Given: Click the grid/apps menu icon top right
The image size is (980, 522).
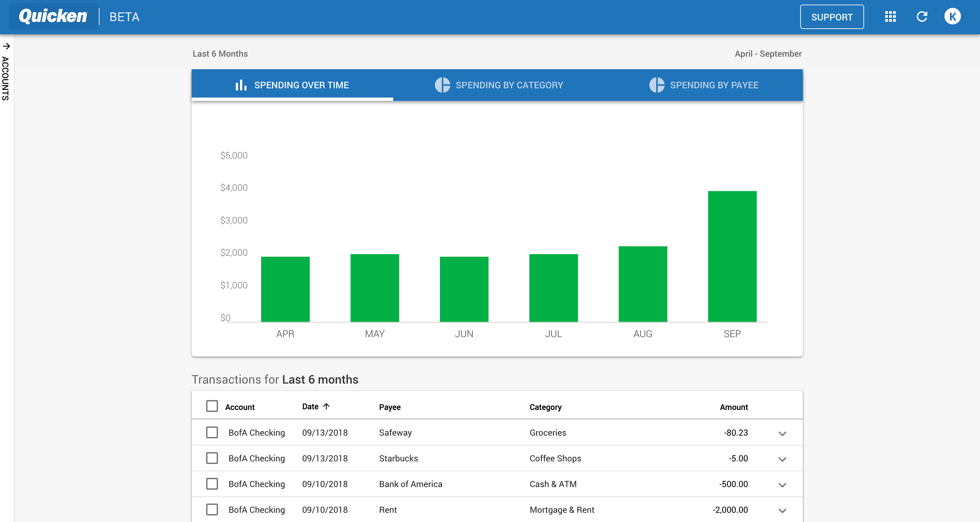Looking at the screenshot, I should point(890,17).
